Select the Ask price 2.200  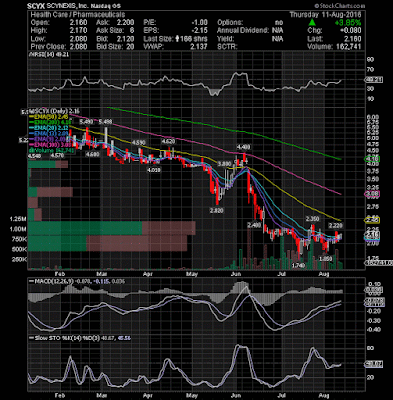click(125, 23)
